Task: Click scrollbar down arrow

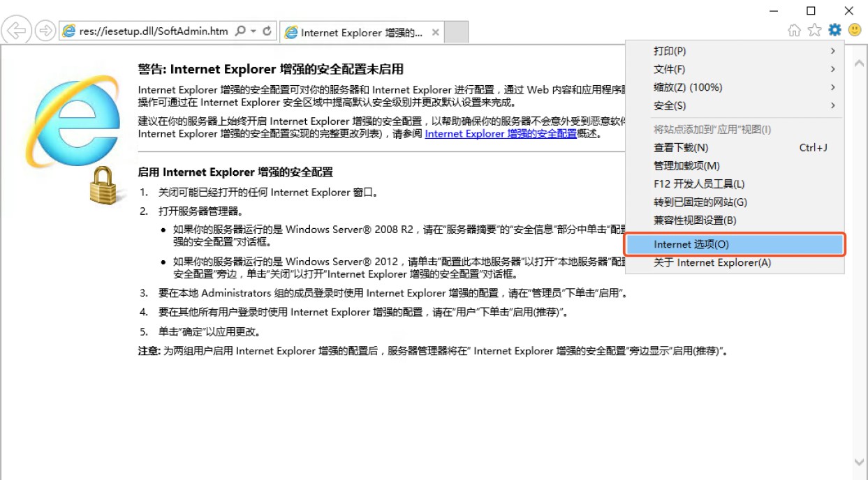Action: [860, 463]
